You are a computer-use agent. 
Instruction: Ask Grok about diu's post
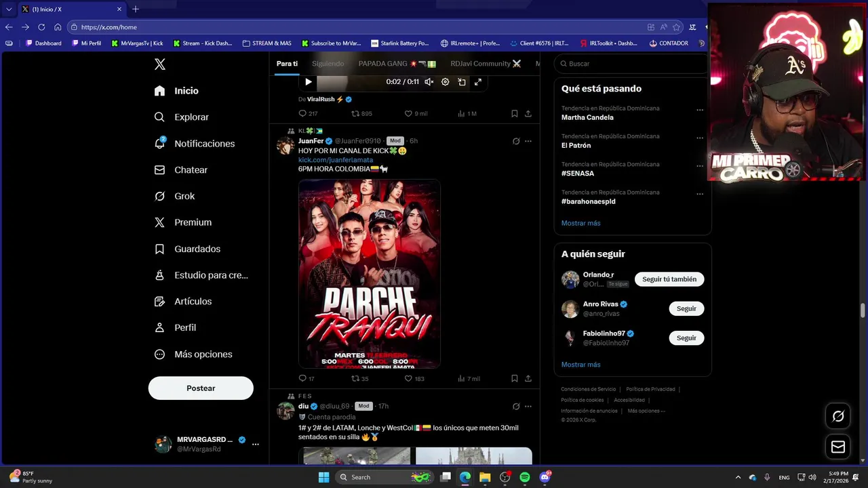(515, 407)
